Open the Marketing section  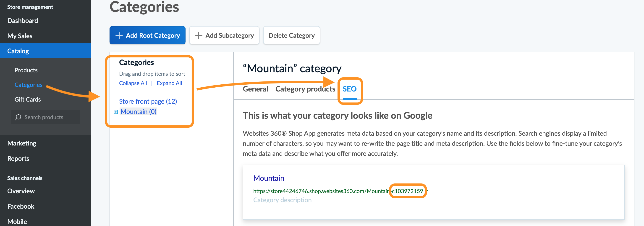point(22,143)
